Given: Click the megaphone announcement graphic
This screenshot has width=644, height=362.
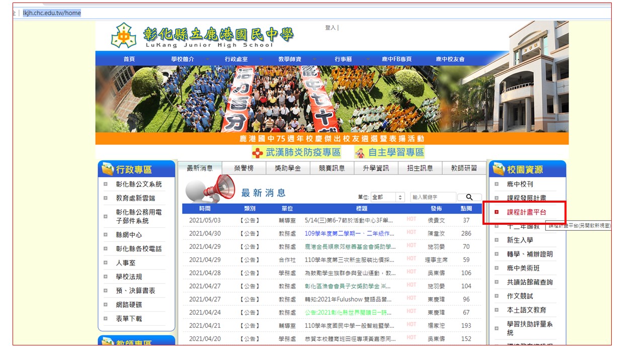Looking at the screenshot, I should 210,189.
